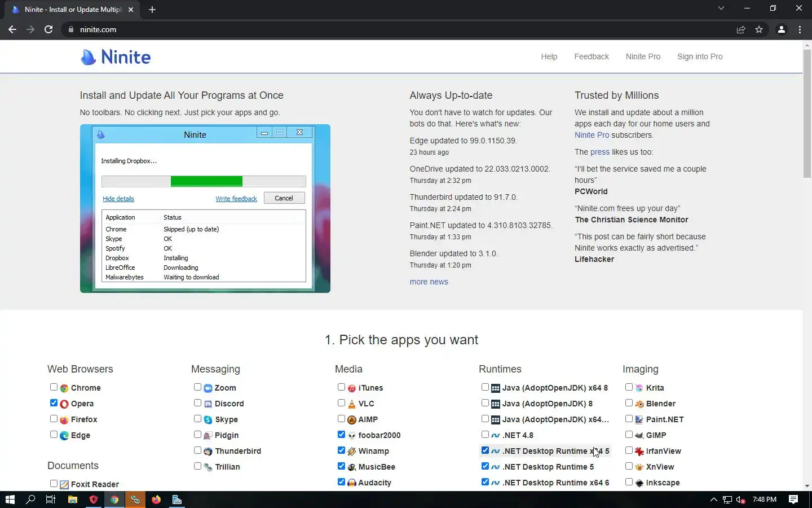Check the Trillian checkbox in Messaging
812x508 pixels.
tap(197, 466)
